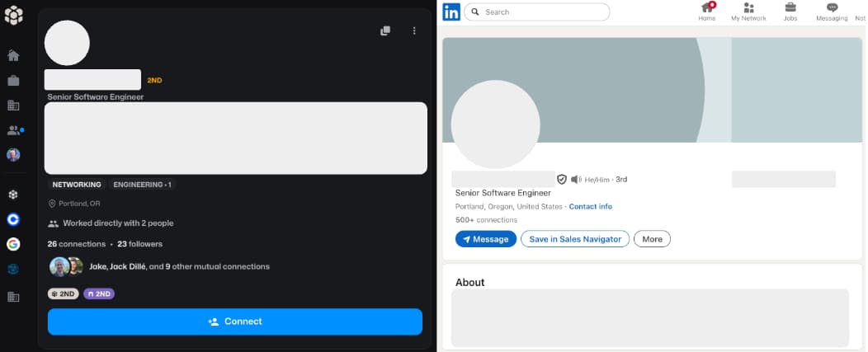Open LinkedIn Home tab

[x=707, y=12]
